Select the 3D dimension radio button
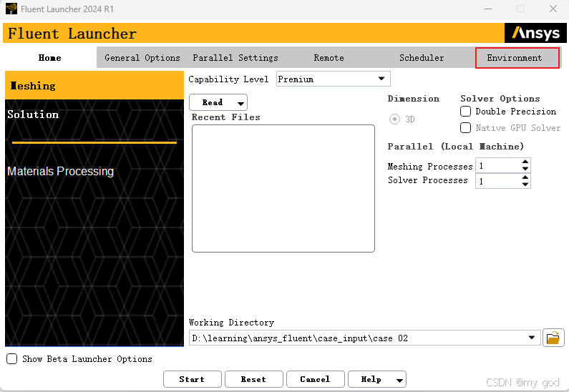Screen dimensions: 569x392 (x=394, y=119)
